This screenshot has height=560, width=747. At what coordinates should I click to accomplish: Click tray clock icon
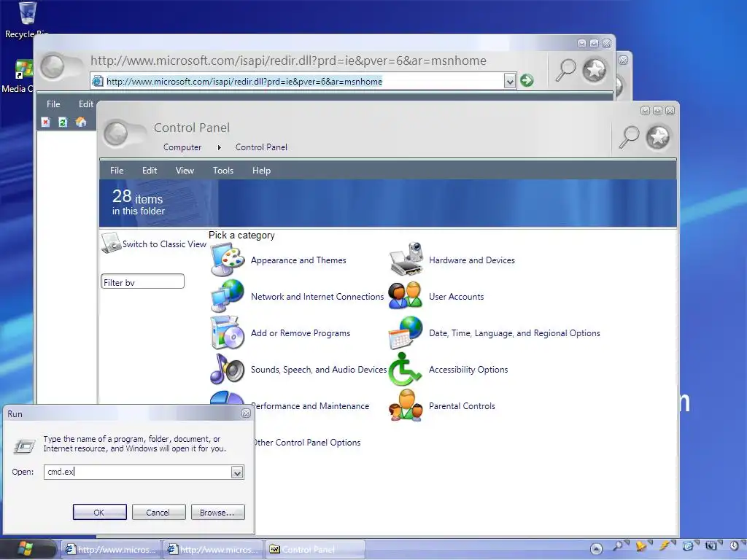(x=734, y=546)
